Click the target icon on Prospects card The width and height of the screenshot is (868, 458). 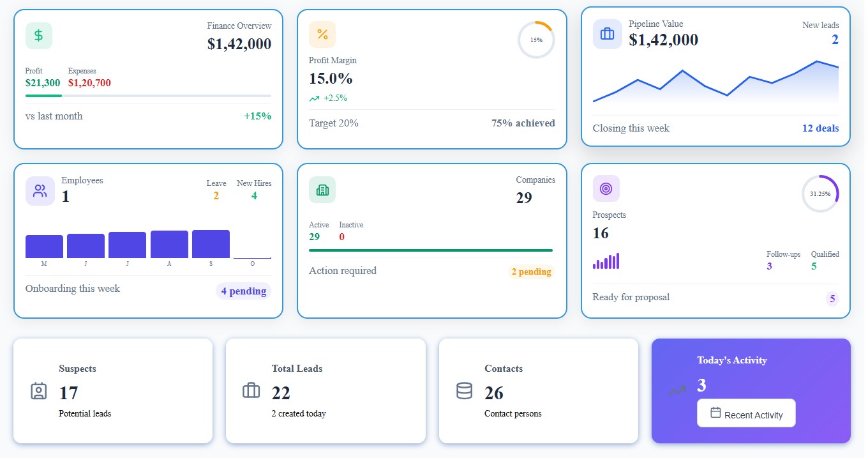pyautogui.click(x=606, y=188)
